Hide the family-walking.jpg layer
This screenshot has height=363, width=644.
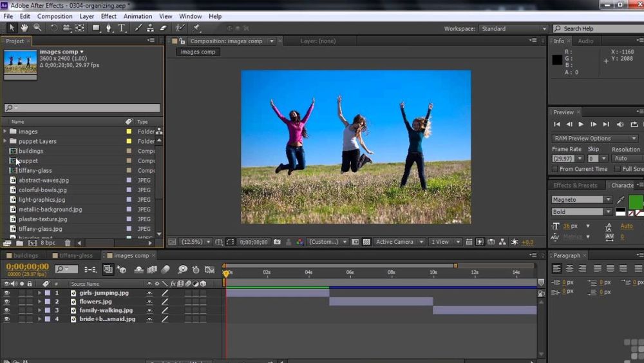pos(6,310)
